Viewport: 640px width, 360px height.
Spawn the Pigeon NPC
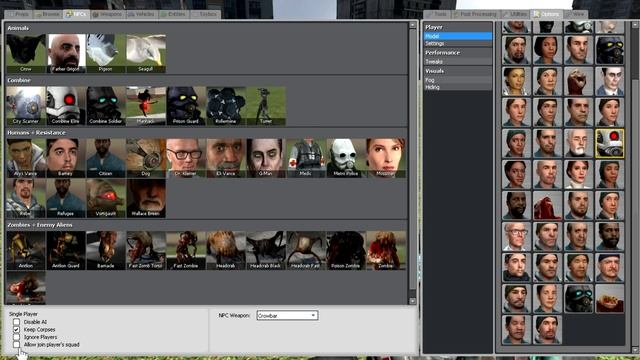click(x=106, y=53)
